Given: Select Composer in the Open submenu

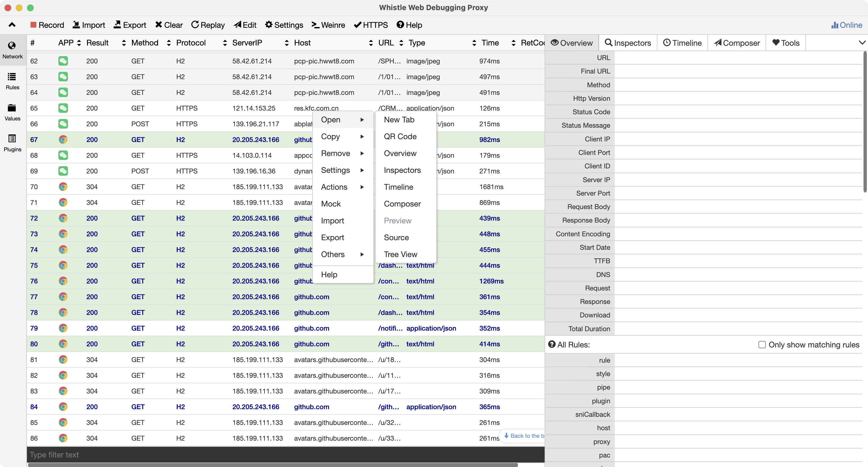Looking at the screenshot, I should click(x=406, y=204).
